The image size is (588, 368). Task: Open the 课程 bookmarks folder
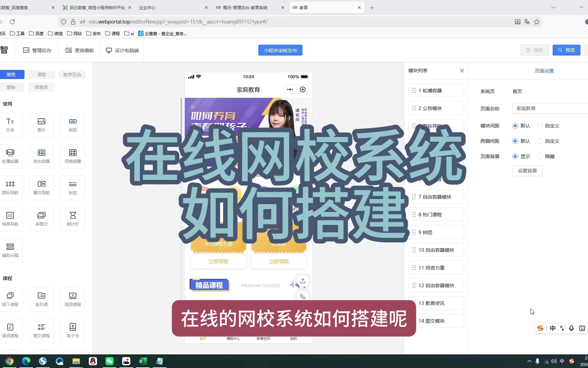click(113, 33)
